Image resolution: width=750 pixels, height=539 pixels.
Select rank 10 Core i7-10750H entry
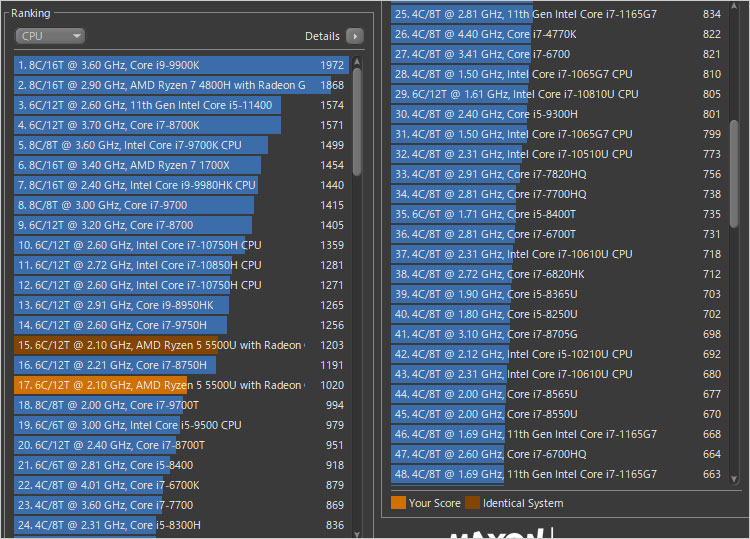click(182, 245)
